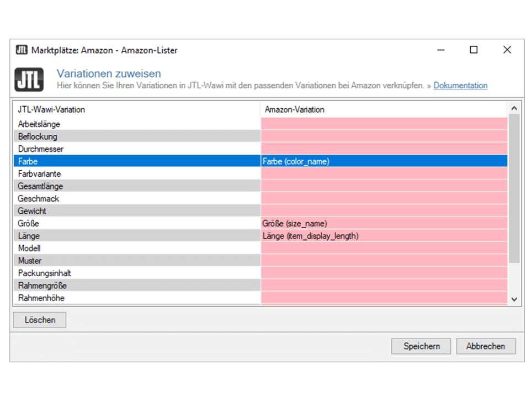Open the Dokumentation link
The height and width of the screenshot is (401, 532).
click(x=460, y=86)
